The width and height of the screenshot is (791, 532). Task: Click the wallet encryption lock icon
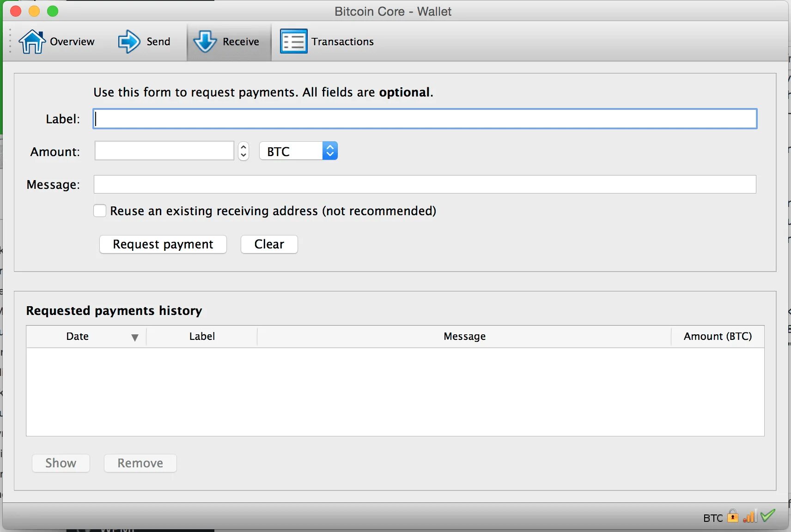pos(733,516)
